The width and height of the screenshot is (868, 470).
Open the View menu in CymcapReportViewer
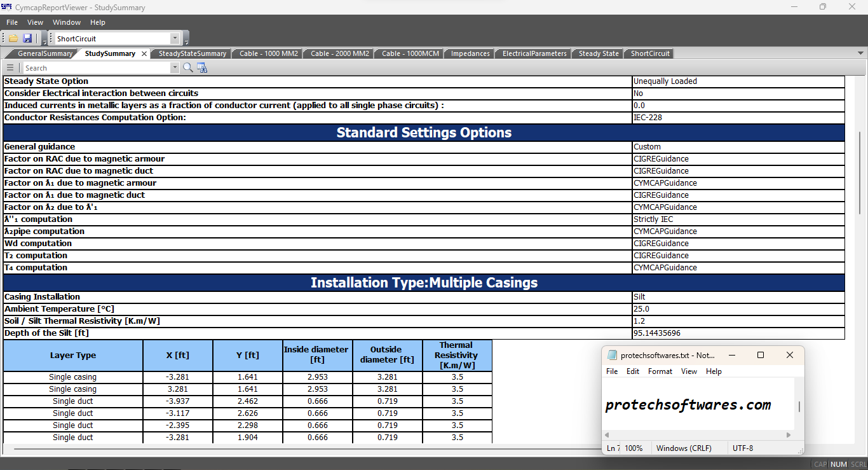(36, 22)
